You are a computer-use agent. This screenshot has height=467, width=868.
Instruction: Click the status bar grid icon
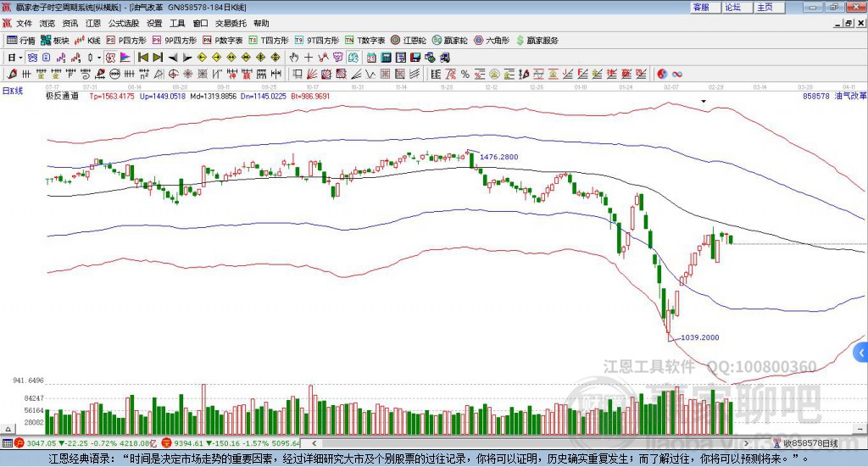point(7,443)
